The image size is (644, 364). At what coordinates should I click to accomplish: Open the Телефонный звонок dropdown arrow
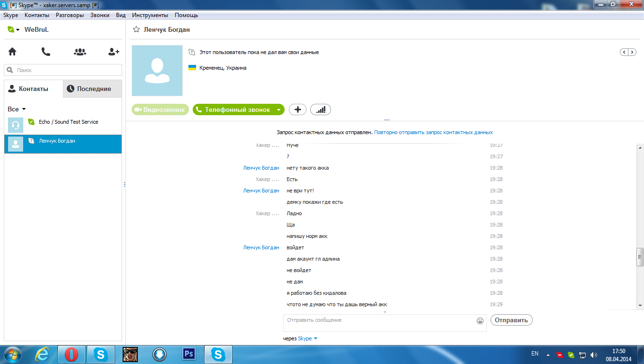coord(278,110)
